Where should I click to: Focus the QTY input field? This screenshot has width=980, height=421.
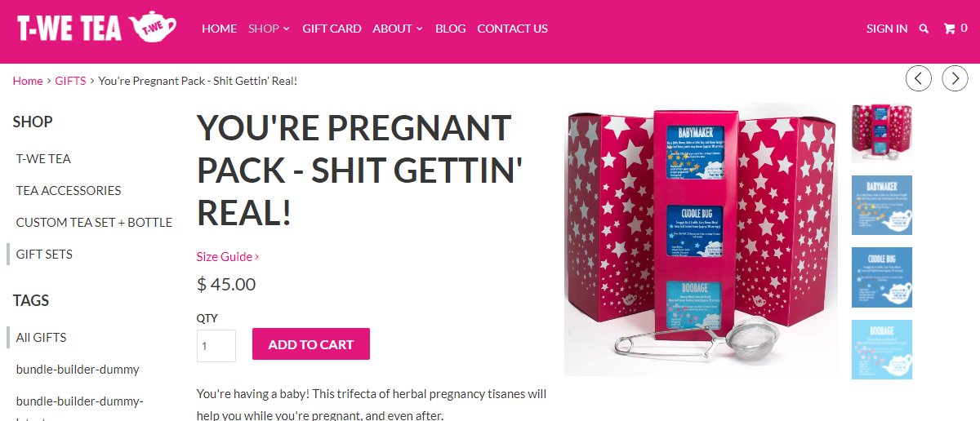[x=216, y=346]
